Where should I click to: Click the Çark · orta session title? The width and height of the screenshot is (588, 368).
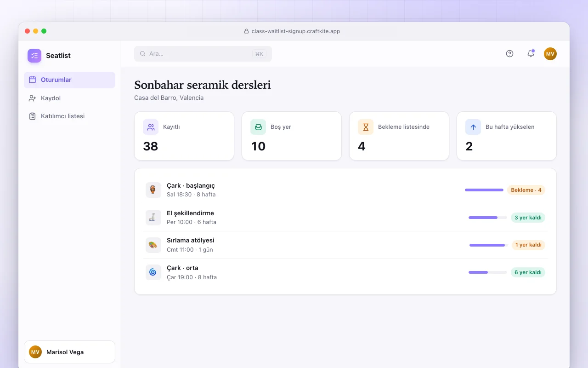[x=182, y=268]
